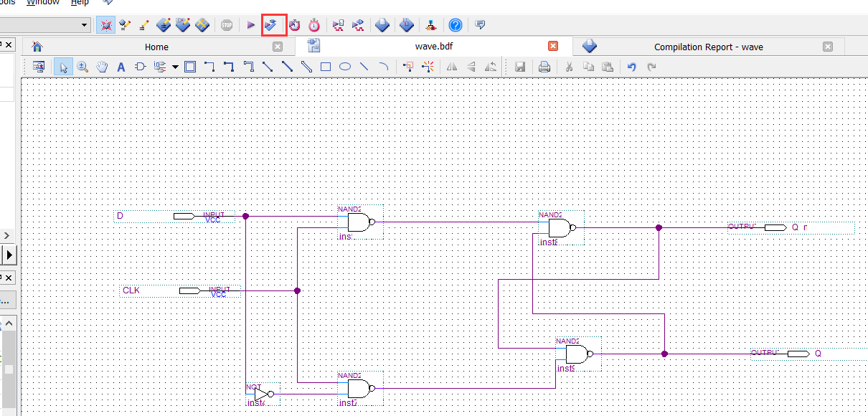
Task: Select the NOT gate symbol
Action: click(263, 394)
